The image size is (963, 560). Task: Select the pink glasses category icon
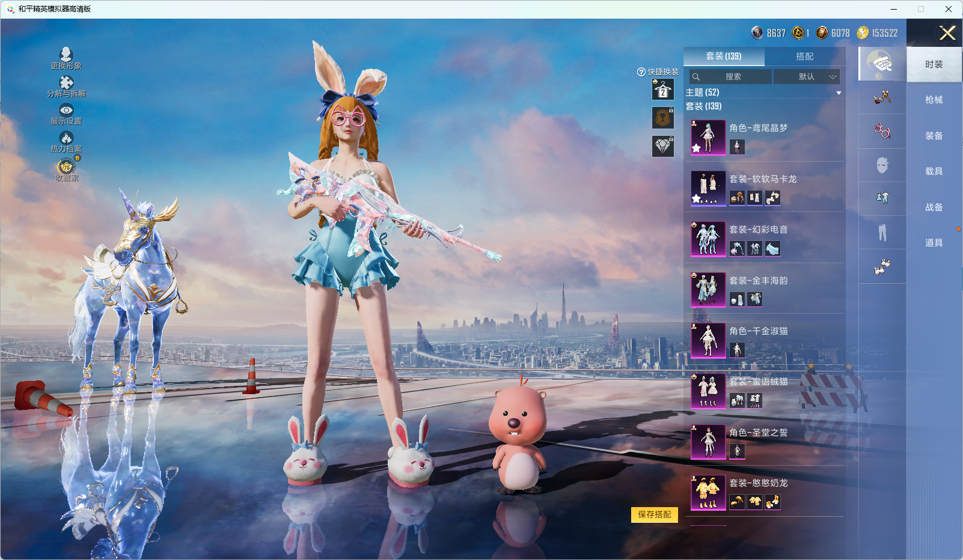pyautogui.click(x=882, y=131)
